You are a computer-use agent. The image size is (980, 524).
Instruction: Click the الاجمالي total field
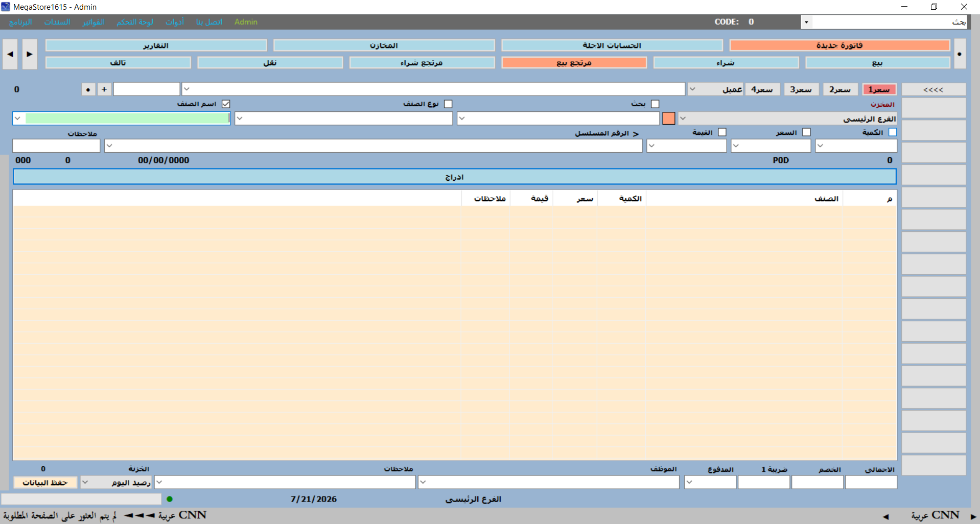tap(871, 482)
